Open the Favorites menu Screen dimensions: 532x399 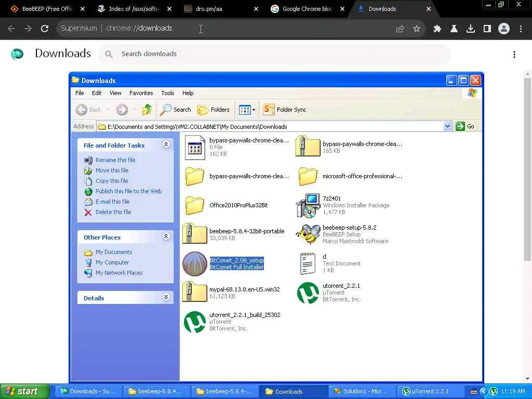point(141,93)
